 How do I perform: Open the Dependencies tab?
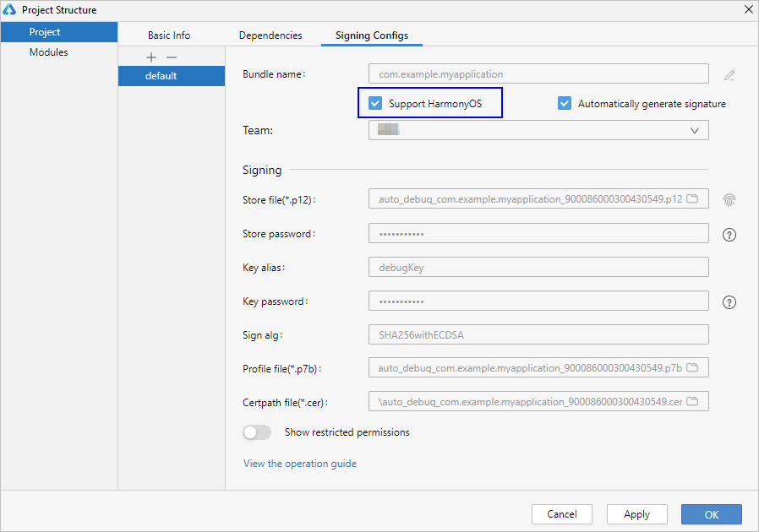[270, 35]
